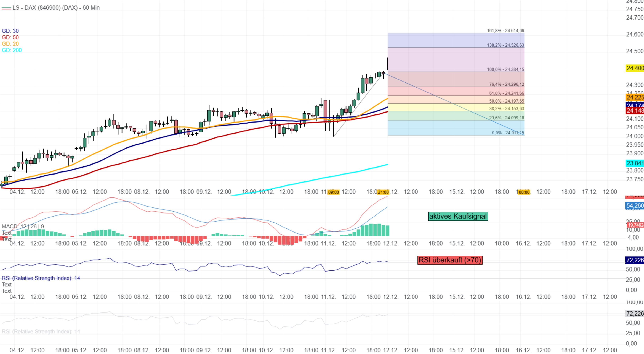Select the LS - DAX 60 Min chart title
The height and width of the screenshot is (354, 644).
[56, 8]
